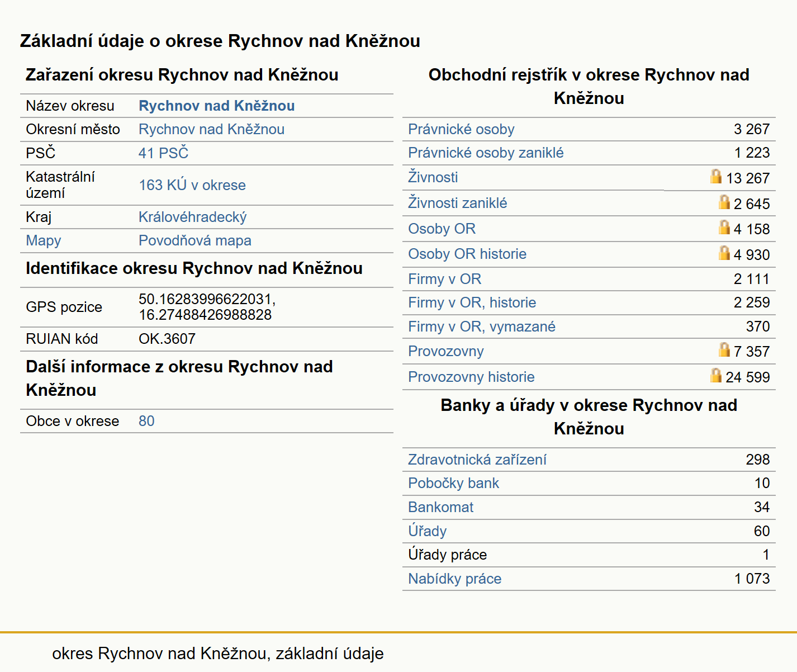Open the Živnosti link
797x672 pixels.
click(433, 177)
